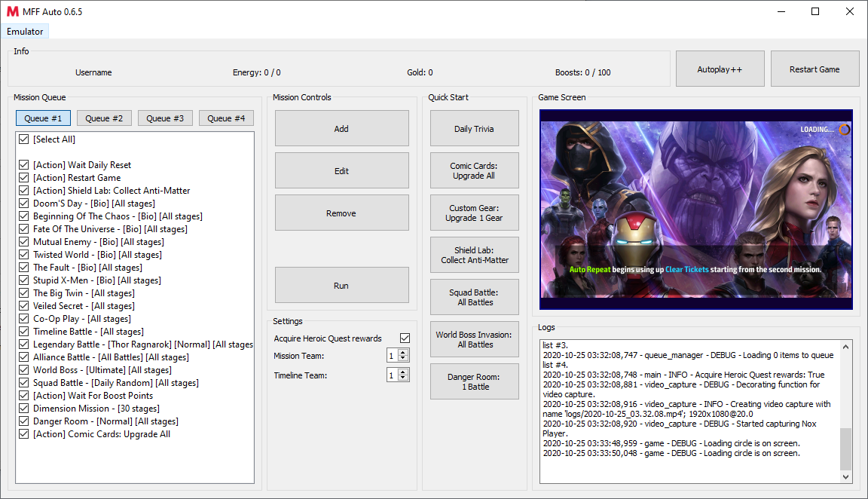Toggle Co-Op Play checkbox
Viewport: 868px width, 499px height.
pyautogui.click(x=24, y=318)
